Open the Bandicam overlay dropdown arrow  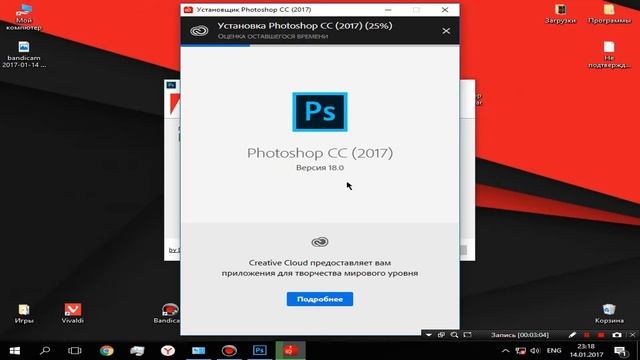428,335
